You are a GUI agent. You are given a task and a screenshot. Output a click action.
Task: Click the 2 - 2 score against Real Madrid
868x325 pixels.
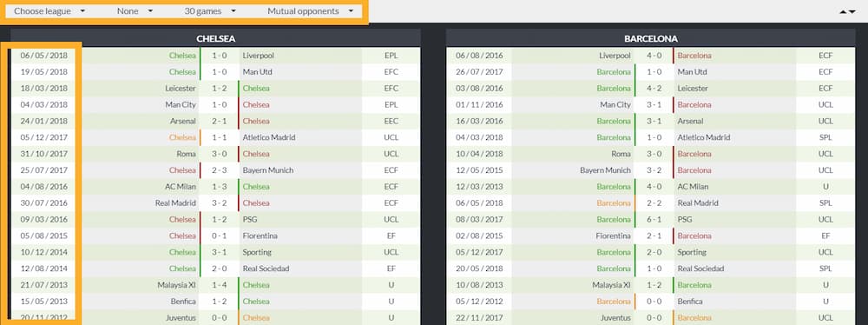(654, 203)
